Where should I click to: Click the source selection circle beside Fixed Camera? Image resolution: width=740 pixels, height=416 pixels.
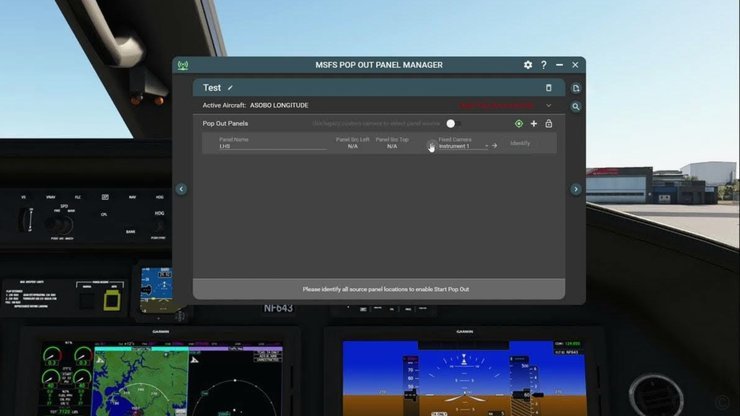[x=431, y=145]
